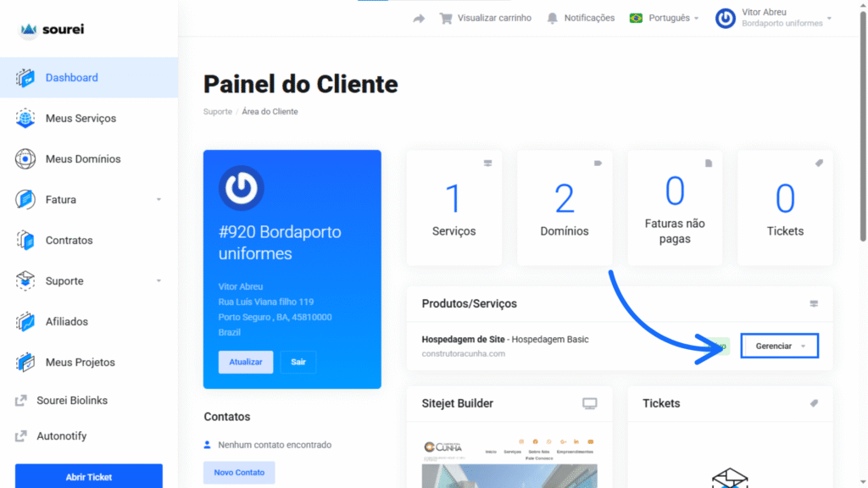
Task: Click the Sitejet Builder monitor icon
Action: (590, 403)
